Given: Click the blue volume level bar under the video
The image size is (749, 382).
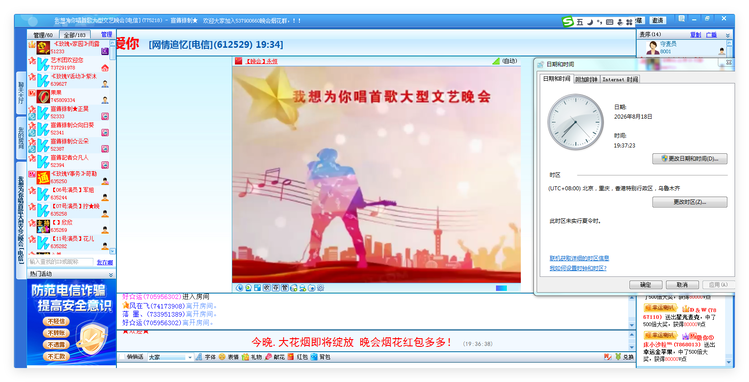Looking at the screenshot, I should coord(501,288).
